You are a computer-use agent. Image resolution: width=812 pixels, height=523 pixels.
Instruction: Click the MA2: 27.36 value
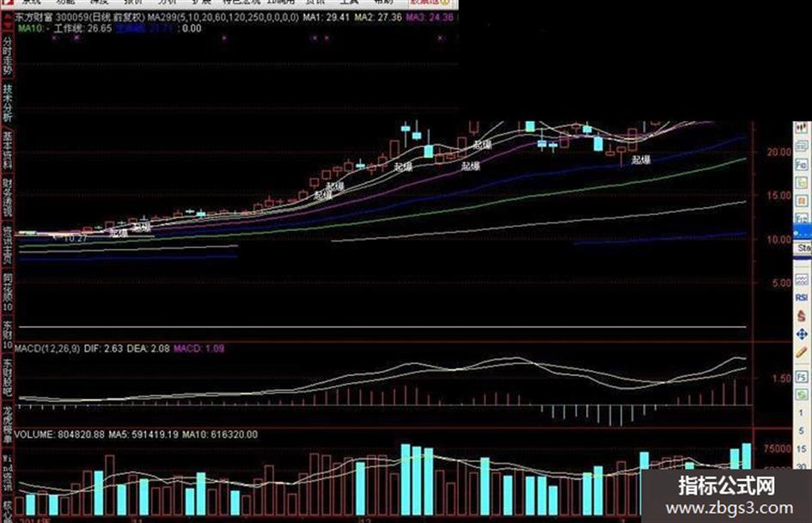click(378, 17)
